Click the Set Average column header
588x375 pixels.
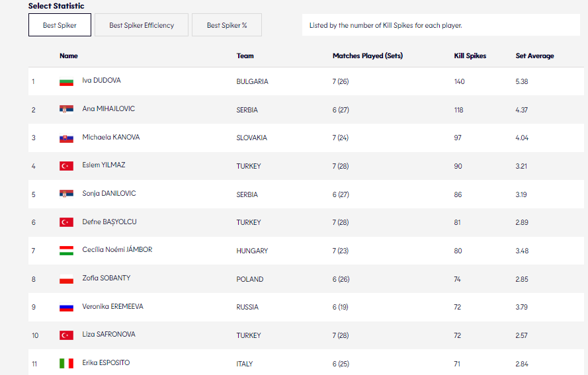pos(534,56)
